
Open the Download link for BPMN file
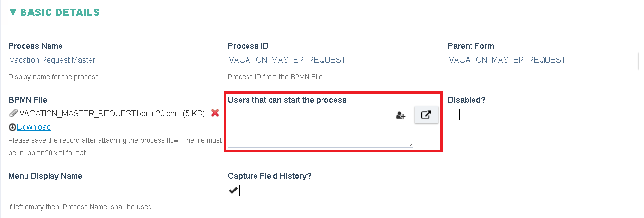[x=34, y=127]
